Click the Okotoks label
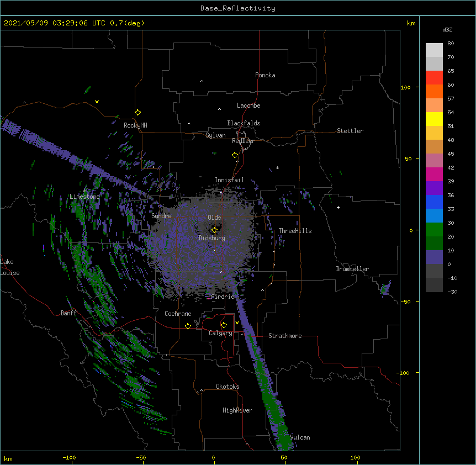 coord(228,387)
